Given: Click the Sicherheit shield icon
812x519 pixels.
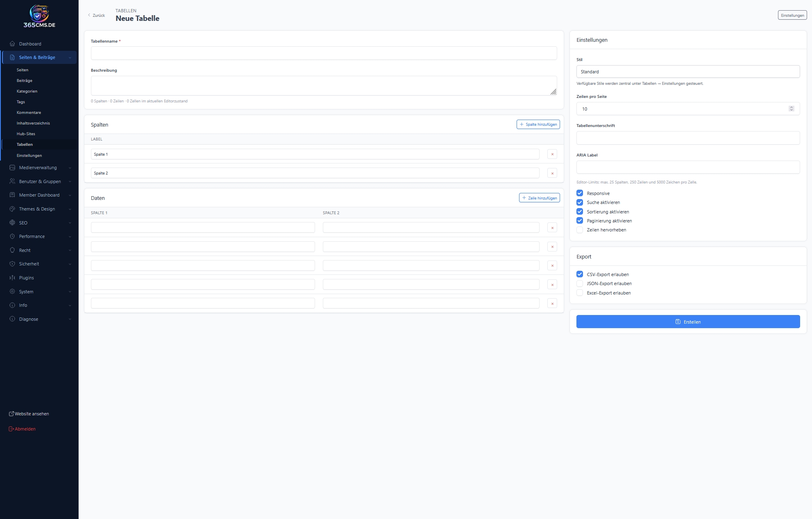Looking at the screenshot, I should [12, 264].
